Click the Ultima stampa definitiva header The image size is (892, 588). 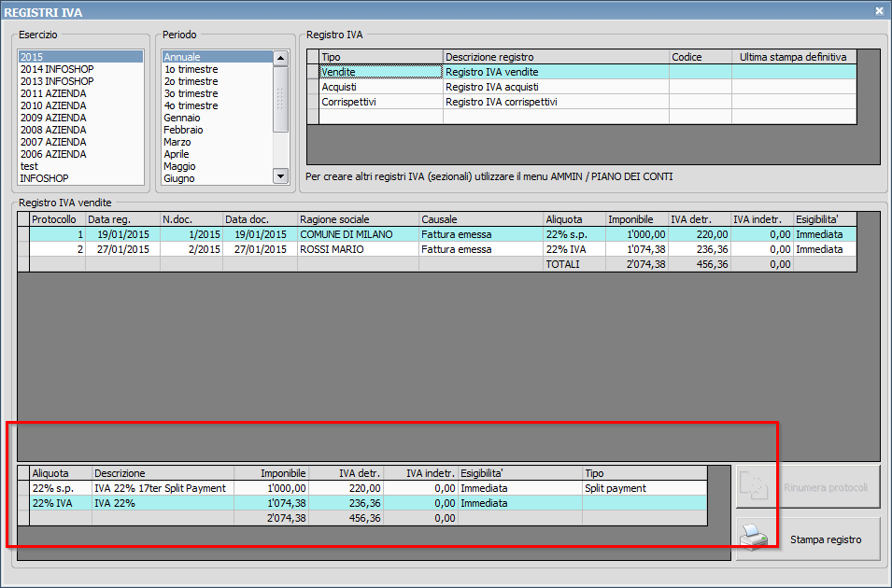tap(792, 57)
